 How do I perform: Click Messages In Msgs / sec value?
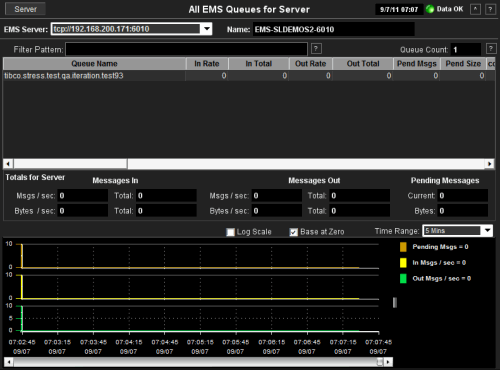click(x=82, y=196)
